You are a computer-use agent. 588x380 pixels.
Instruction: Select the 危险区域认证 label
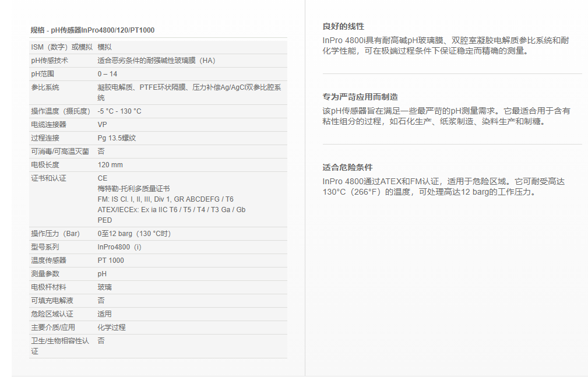click(x=52, y=314)
